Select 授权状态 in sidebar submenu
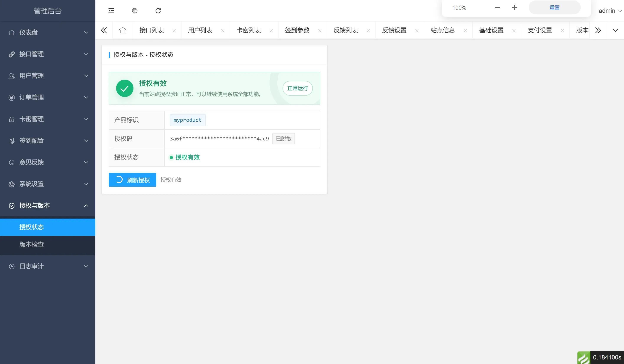Screen dimensions: 624x364 pos(47,227)
